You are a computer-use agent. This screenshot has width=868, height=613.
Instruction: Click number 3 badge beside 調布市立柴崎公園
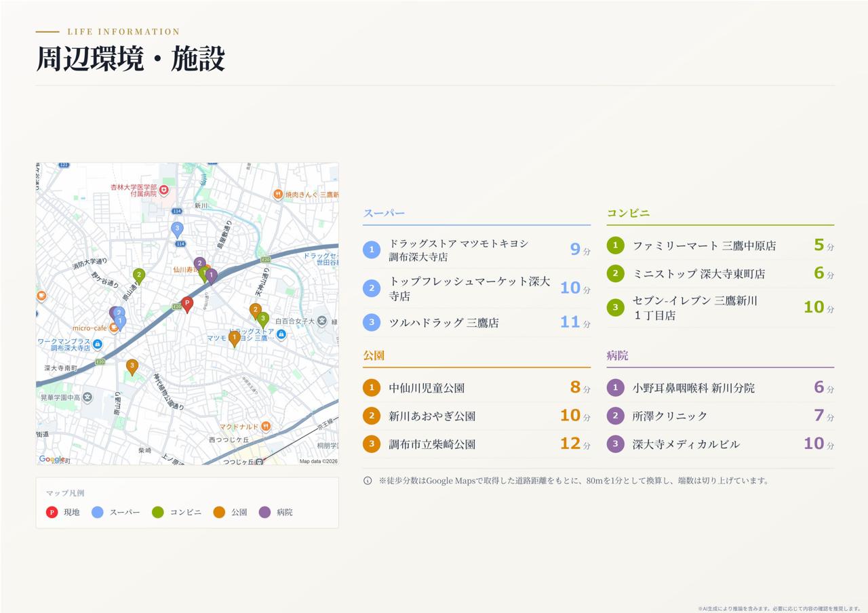click(x=372, y=444)
